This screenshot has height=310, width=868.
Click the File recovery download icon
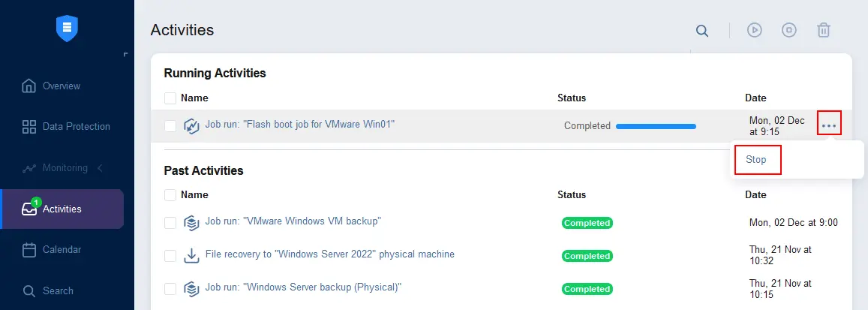191,256
